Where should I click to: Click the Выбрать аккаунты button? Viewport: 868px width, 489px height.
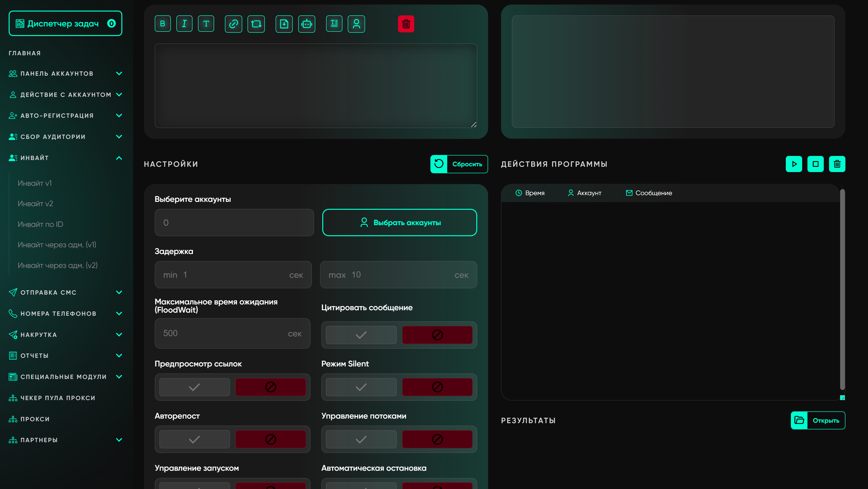(x=399, y=223)
